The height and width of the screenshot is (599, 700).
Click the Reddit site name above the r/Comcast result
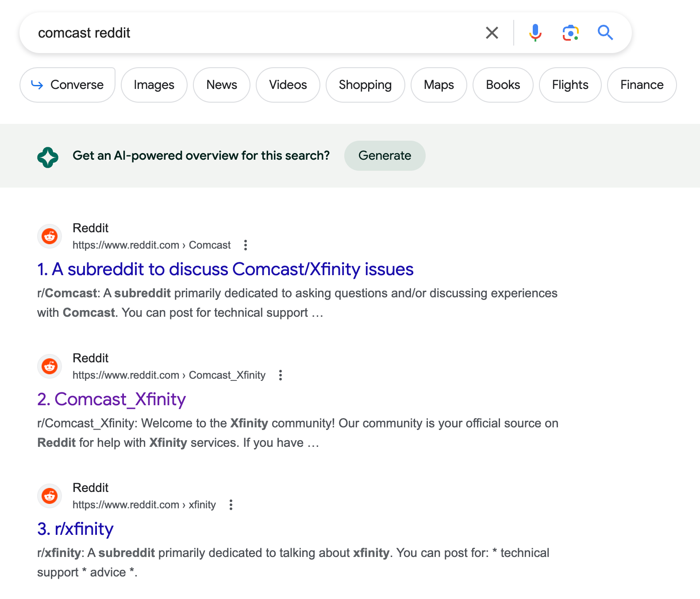(x=91, y=228)
